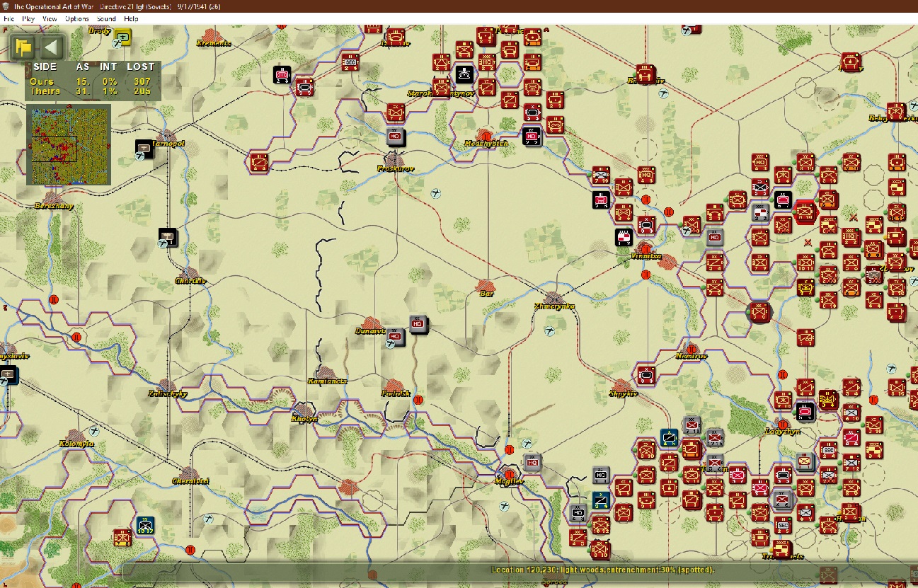
Task: Click the Location 120,230 status bar text
Action: pos(603,570)
